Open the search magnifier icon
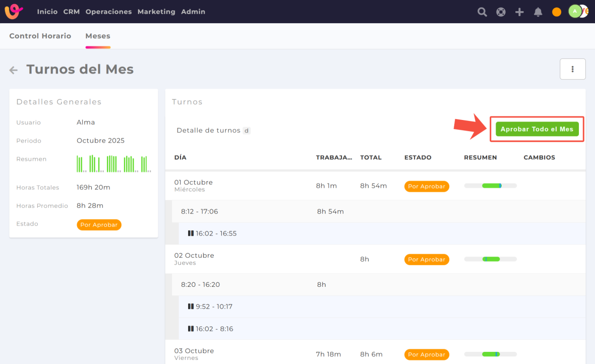The width and height of the screenshot is (595, 364). [482, 12]
